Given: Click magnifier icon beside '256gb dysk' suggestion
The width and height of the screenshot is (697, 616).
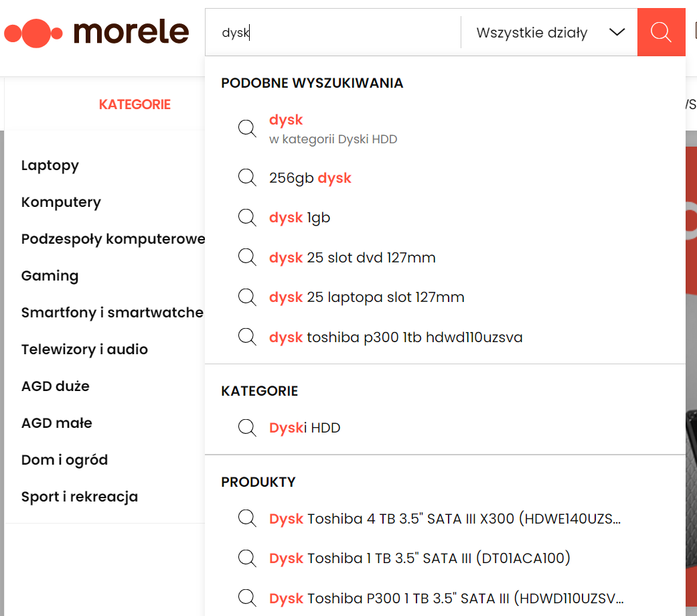Looking at the screenshot, I should 247,177.
